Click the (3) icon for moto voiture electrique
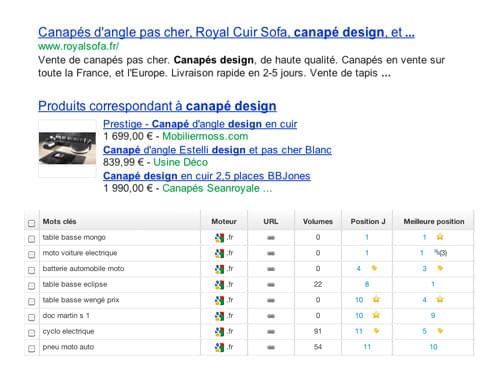The width and height of the screenshot is (500, 378). [x=440, y=253]
